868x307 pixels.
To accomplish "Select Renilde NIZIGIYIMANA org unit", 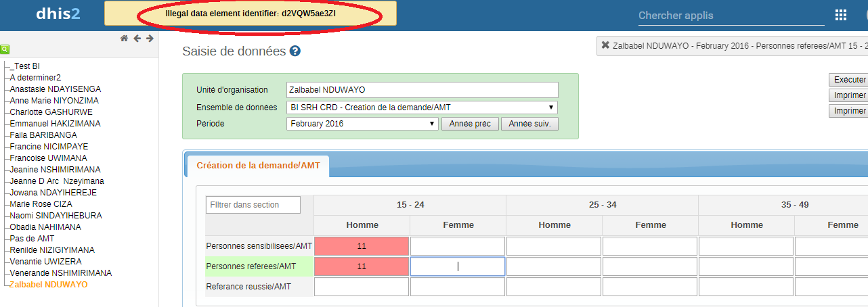I will [52, 250].
